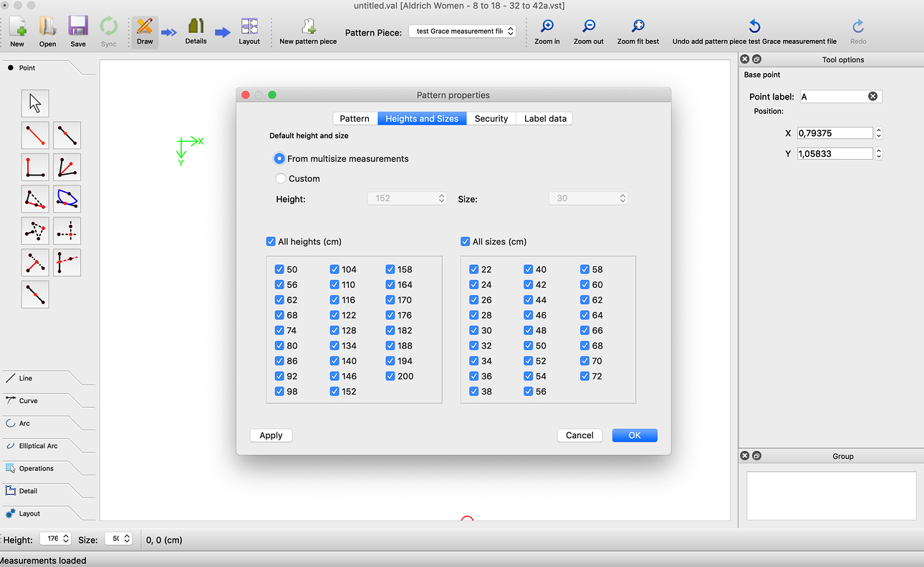This screenshot has height=567, width=924.
Task: Click the Zoom fit best icon
Action: [637, 26]
